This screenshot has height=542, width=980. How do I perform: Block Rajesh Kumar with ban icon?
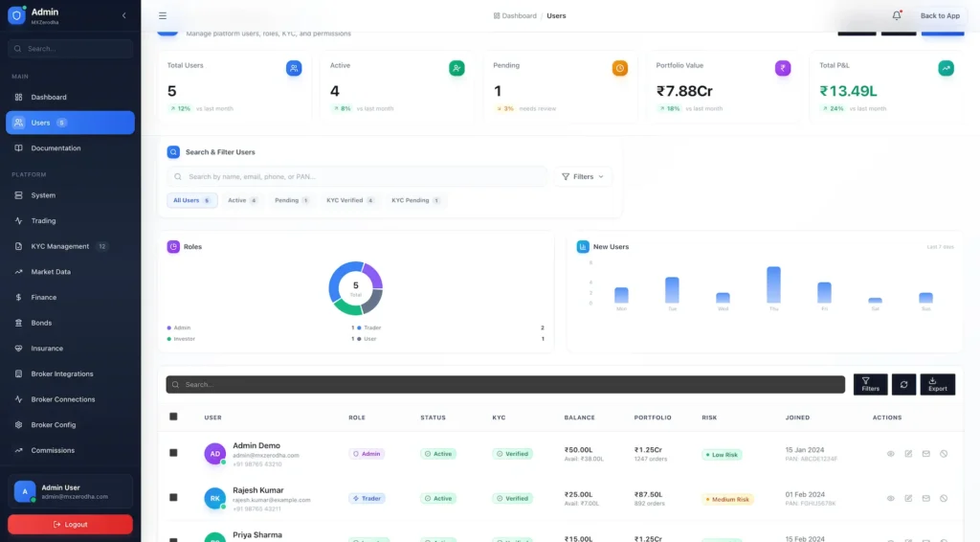point(944,498)
